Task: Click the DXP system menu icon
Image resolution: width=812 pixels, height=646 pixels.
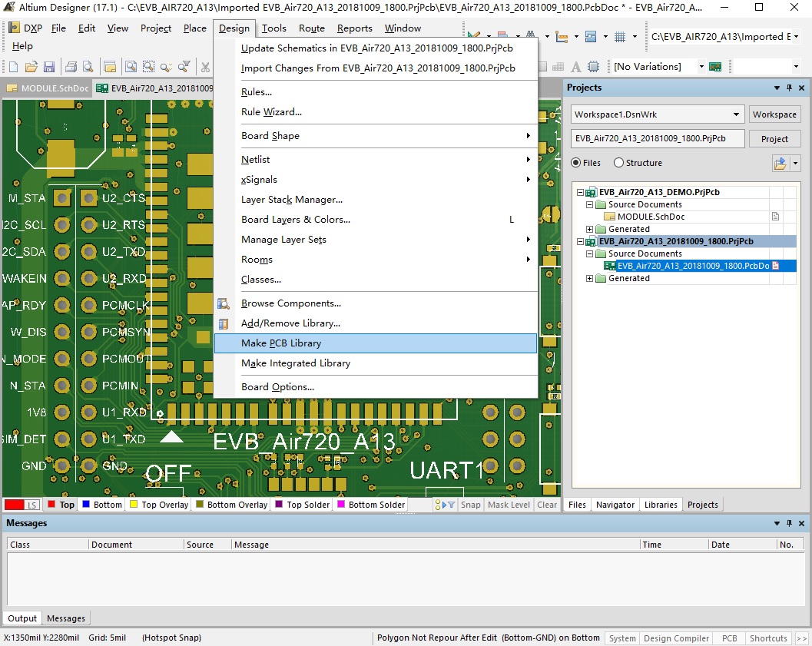Action: 14,28
